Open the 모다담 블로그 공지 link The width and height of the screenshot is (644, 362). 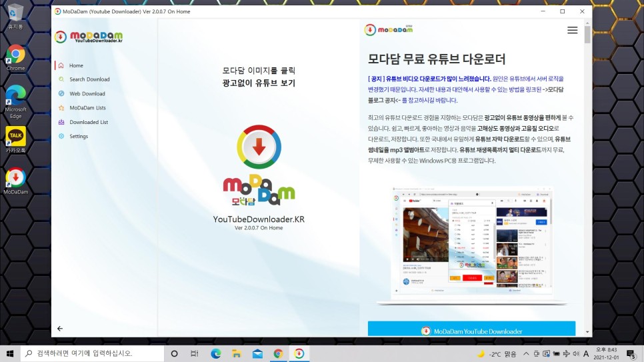pyautogui.click(x=466, y=95)
